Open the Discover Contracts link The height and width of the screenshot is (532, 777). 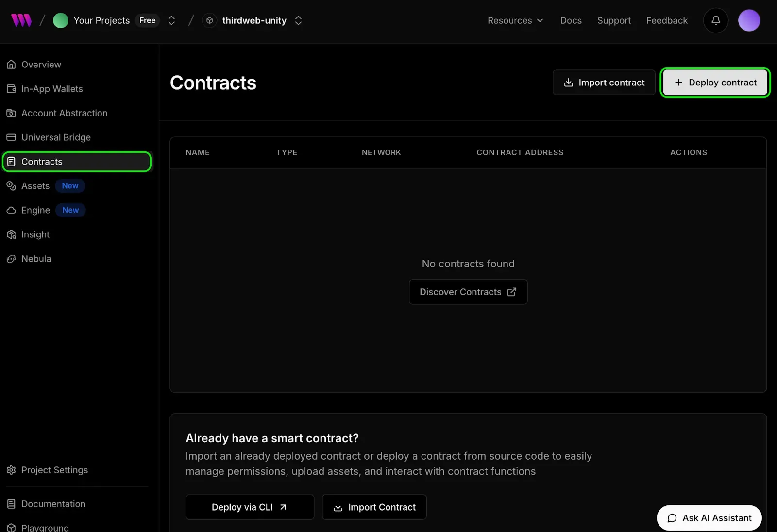coord(468,292)
